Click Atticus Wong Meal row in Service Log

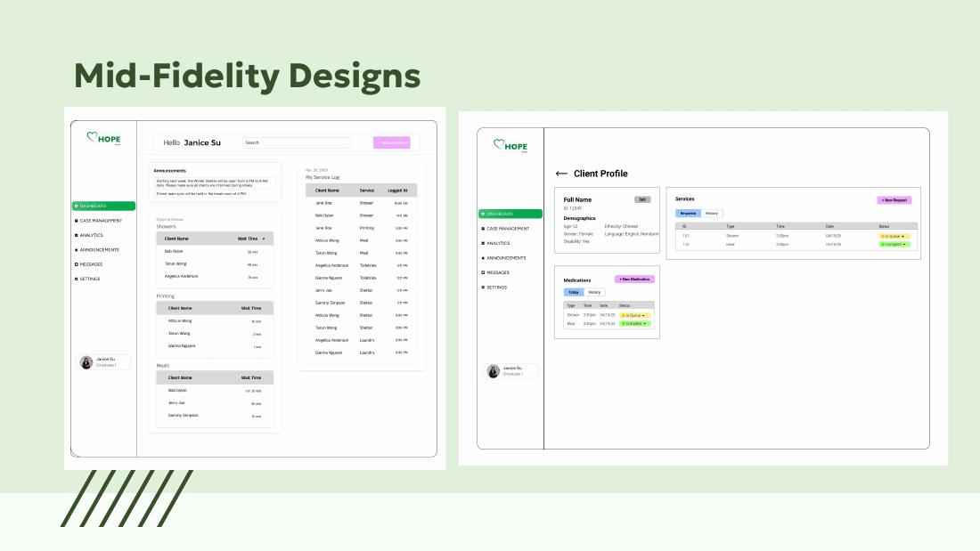pyautogui.click(x=361, y=240)
